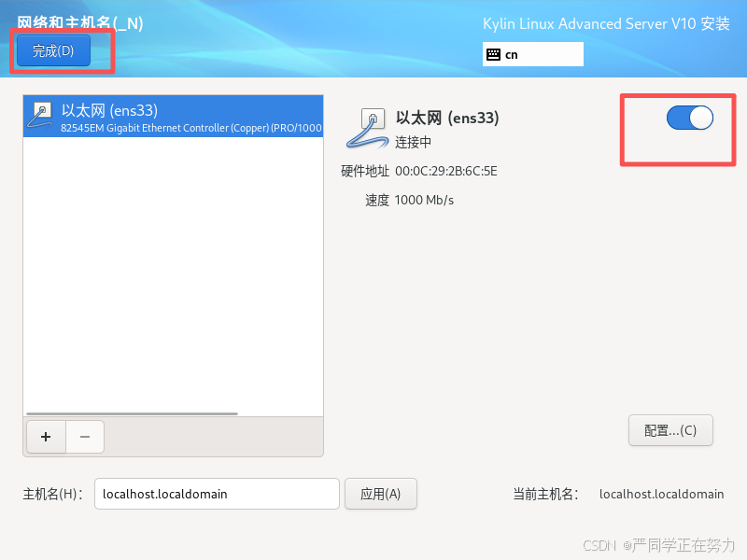
Task: Click the current hostname localhost.localdomain label
Action: (x=661, y=495)
